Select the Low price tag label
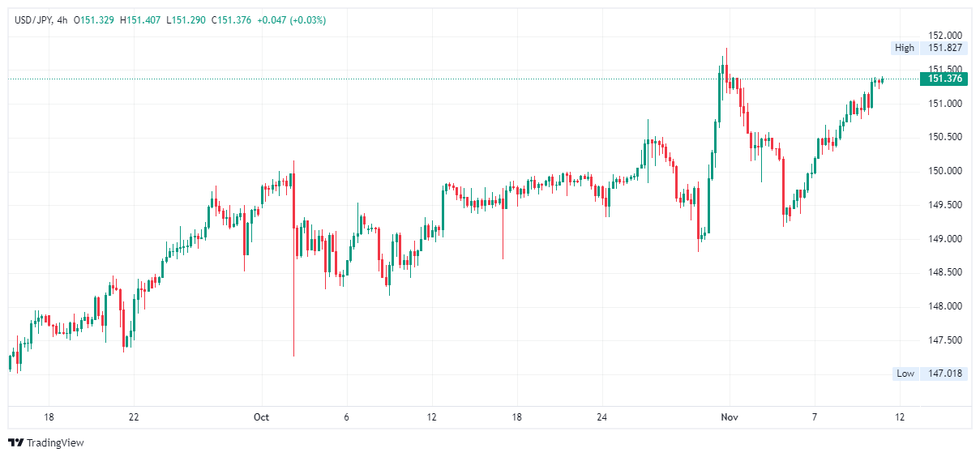The image size is (980, 457). pos(905,374)
